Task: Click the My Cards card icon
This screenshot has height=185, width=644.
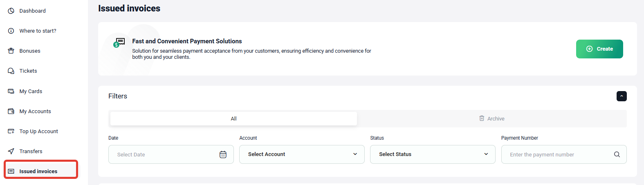Action: pyautogui.click(x=11, y=91)
